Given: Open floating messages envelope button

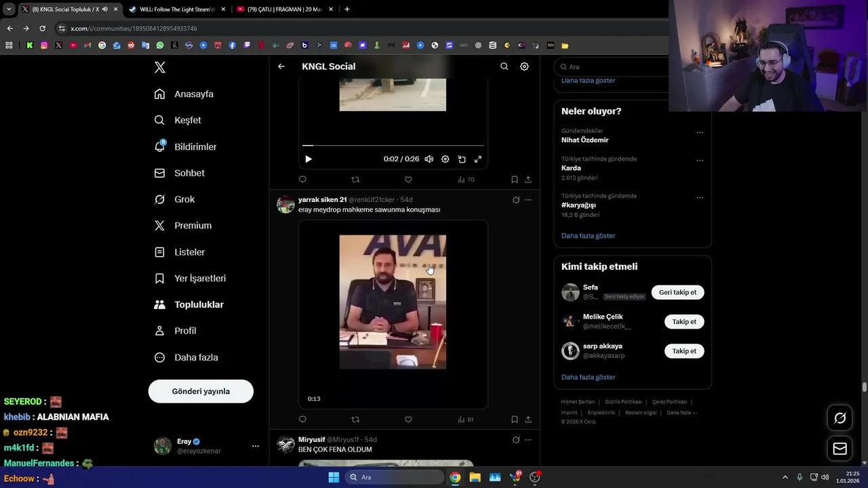Looking at the screenshot, I should coord(840,449).
